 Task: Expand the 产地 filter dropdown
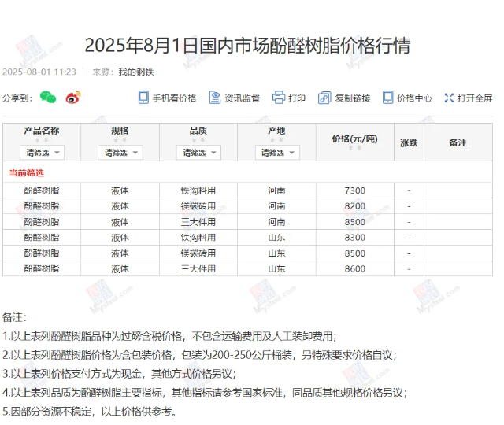[x=276, y=152]
